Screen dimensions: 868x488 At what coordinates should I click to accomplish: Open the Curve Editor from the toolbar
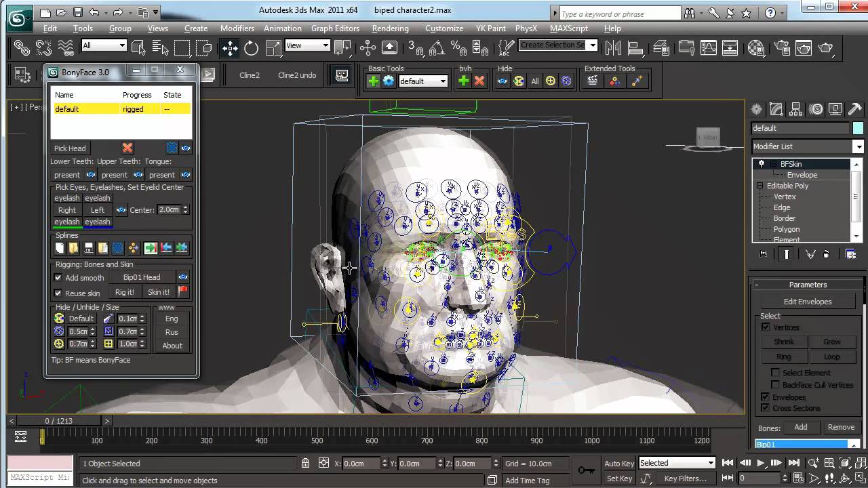pyautogui.click(x=709, y=47)
